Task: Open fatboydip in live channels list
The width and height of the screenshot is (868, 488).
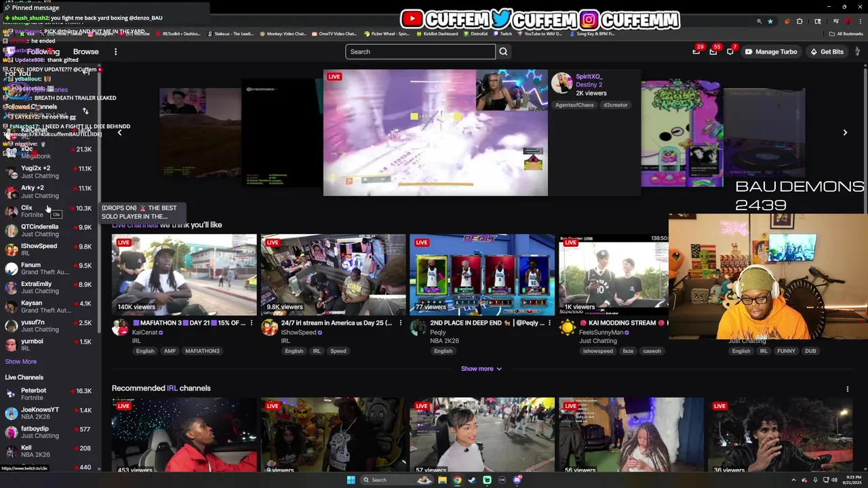Action: click(49, 432)
